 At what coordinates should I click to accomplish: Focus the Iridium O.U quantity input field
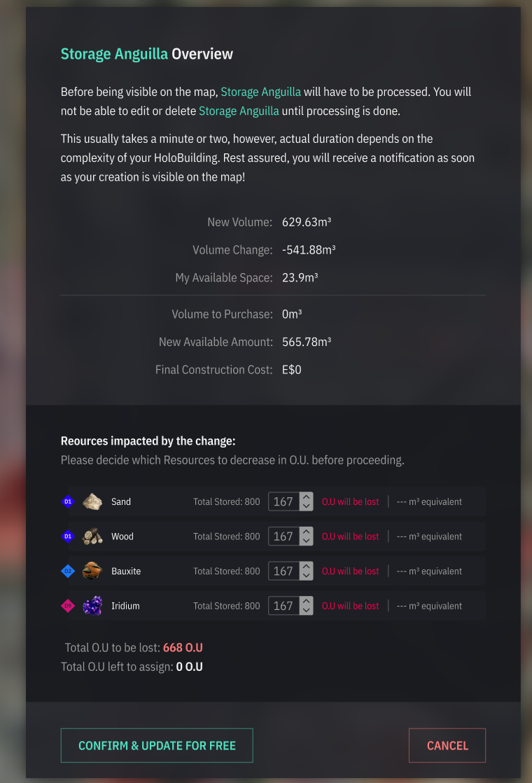(x=283, y=606)
